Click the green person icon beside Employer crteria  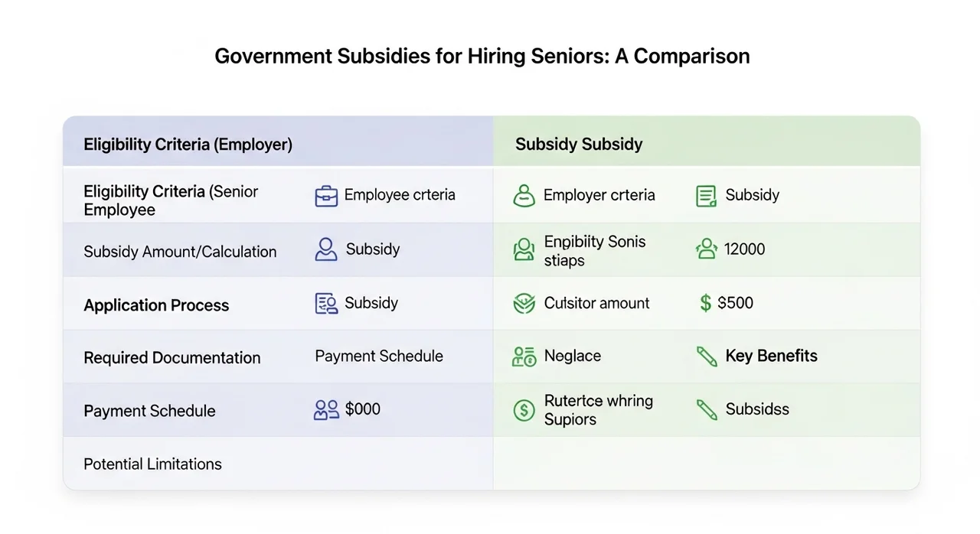524,196
